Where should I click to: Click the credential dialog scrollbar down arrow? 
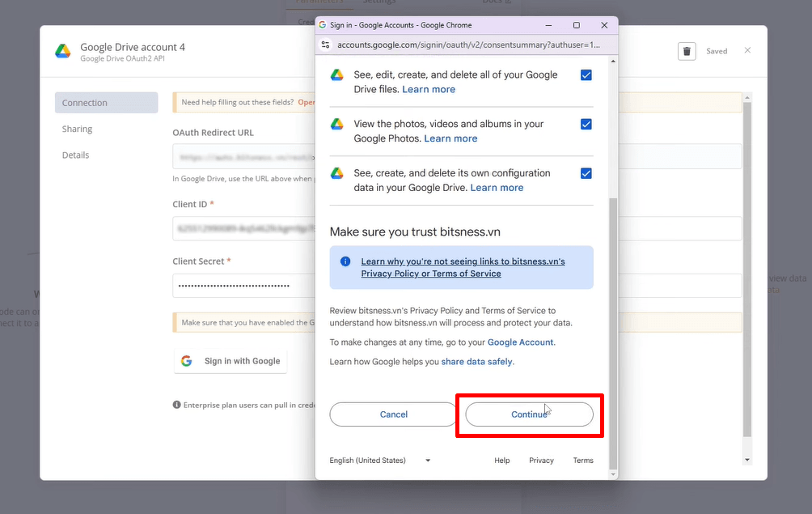click(x=746, y=460)
